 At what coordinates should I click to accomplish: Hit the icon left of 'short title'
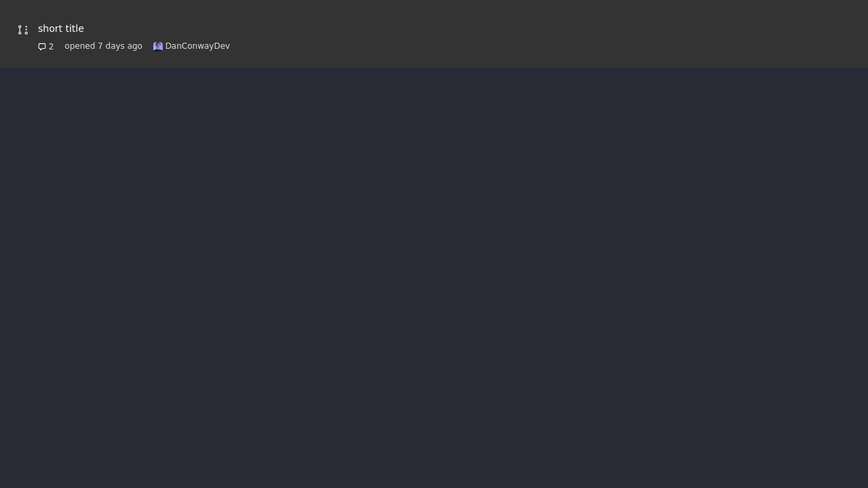coord(22,30)
